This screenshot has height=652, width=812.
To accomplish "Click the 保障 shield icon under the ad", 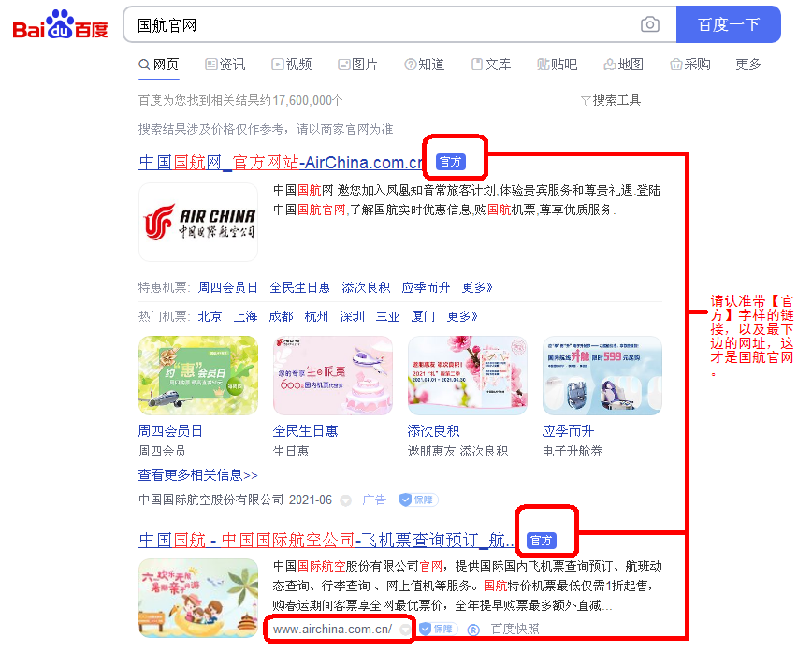I will tap(405, 500).
